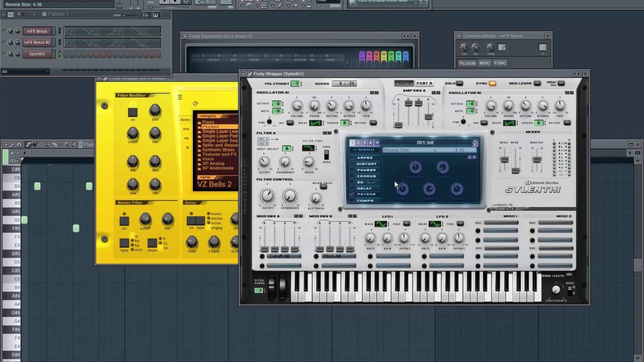Click Oscillator A1 waveform display
The height and width of the screenshot is (362, 644).
coord(315,123)
